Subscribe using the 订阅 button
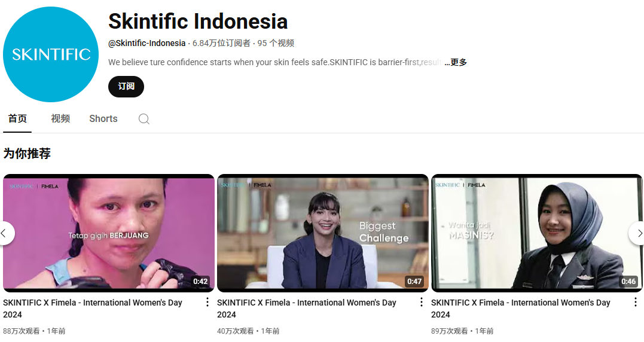644x342 pixels. 126,87
